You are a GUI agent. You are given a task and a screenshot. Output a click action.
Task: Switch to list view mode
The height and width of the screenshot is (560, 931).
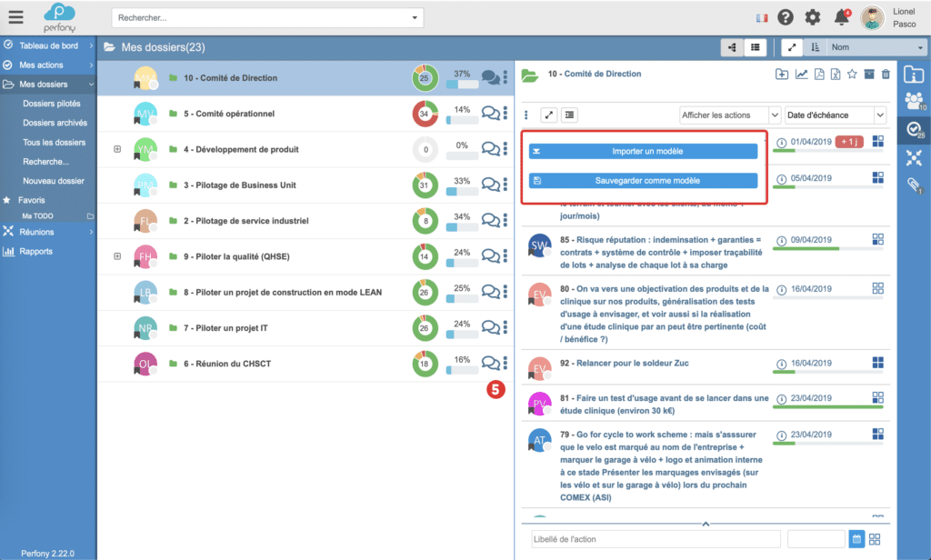coord(755,47)
